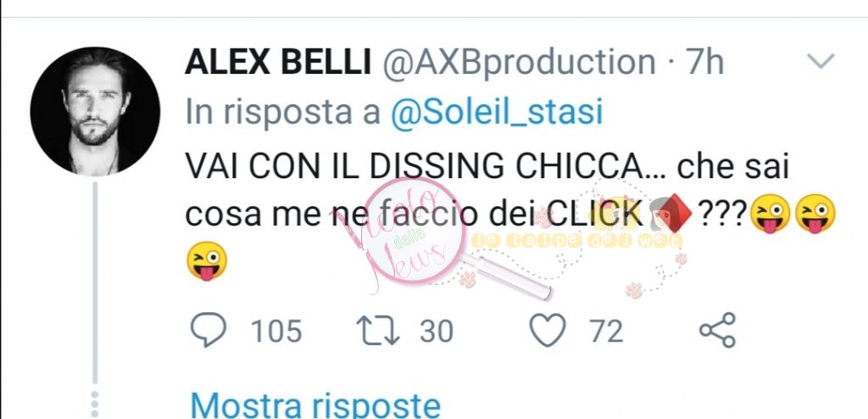Open Alex Belli's profile picture

(x=95, y=111)
